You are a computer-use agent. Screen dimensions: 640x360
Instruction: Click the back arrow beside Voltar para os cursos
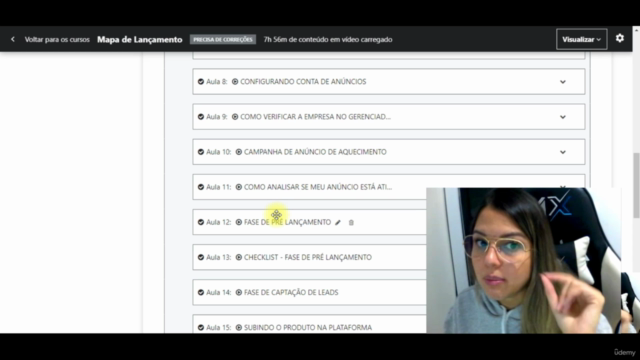coord(13,39)
